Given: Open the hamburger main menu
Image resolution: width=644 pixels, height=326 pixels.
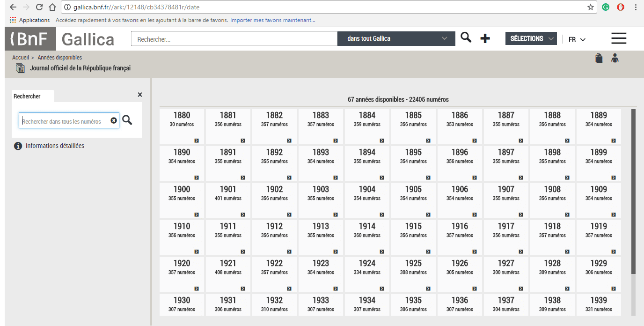Looking at the screenshot, I should (618, 39).
